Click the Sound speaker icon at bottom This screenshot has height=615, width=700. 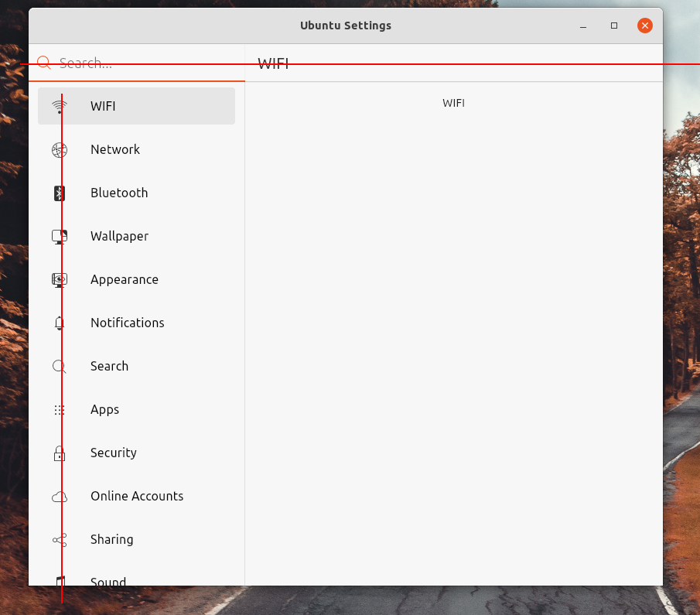click(60, 580)
